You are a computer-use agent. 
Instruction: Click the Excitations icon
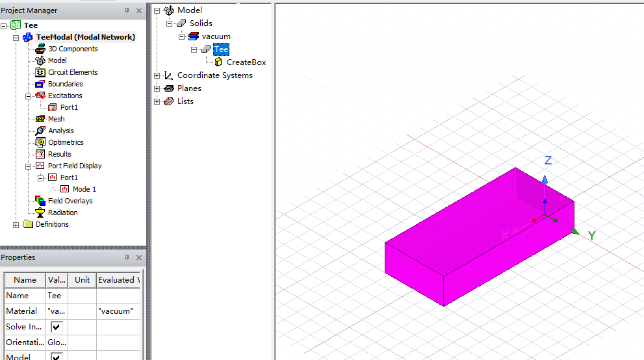[x=40, y=96]
